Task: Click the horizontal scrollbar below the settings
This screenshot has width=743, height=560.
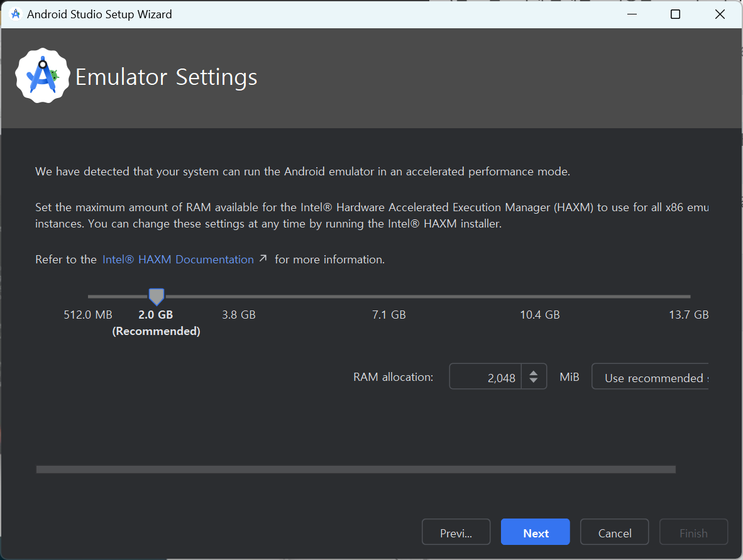Action: [x=356, y=469]
